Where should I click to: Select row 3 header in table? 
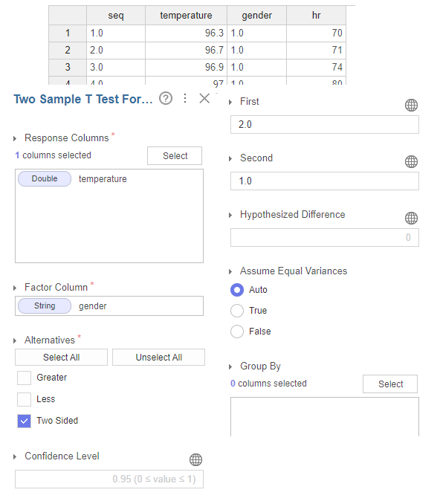(x=68, y=67)
